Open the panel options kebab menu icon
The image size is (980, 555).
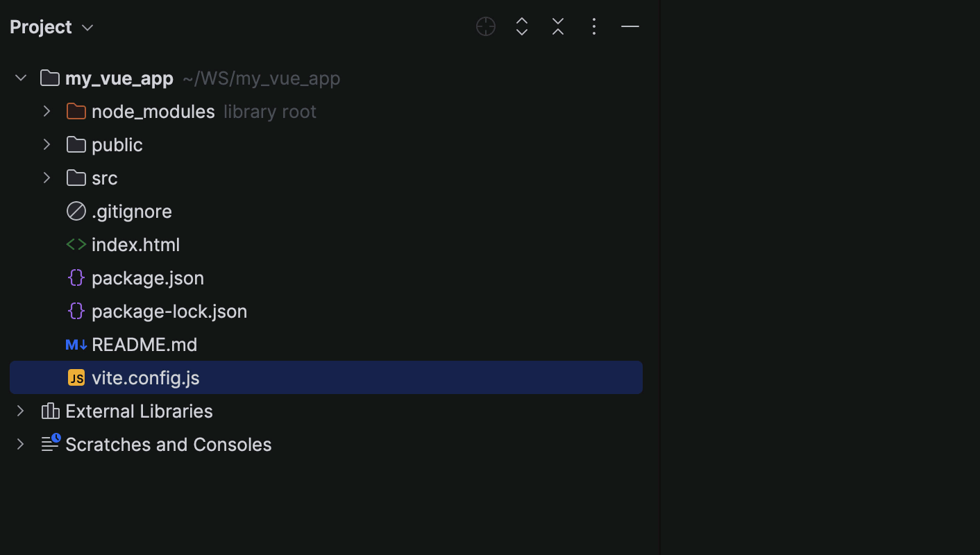pos(594,26)
